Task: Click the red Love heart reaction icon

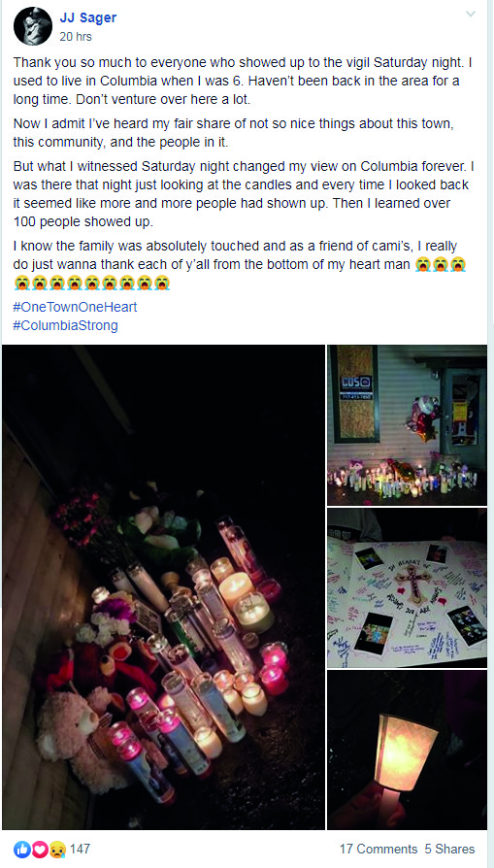Action: (39, 850)
